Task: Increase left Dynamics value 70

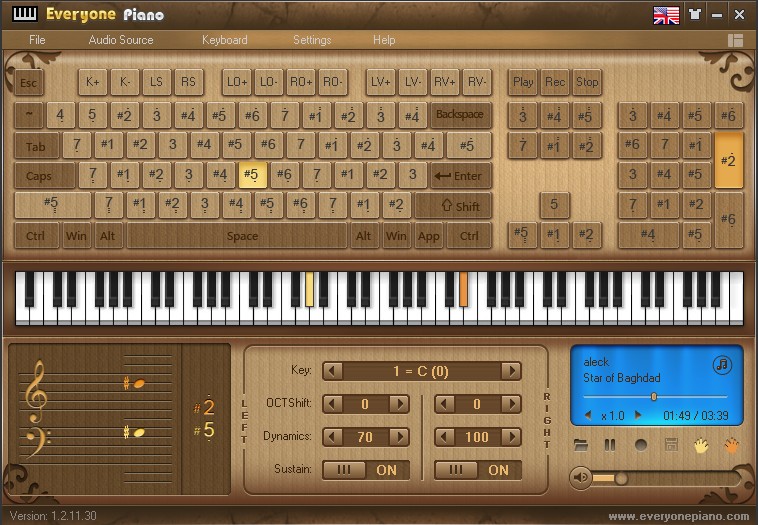Action: pos(399,437)
